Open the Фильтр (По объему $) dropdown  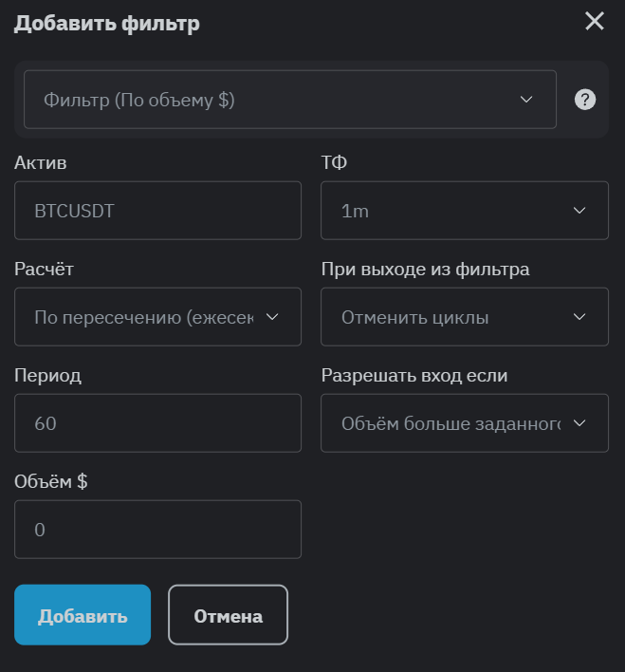tap(289, 100)
